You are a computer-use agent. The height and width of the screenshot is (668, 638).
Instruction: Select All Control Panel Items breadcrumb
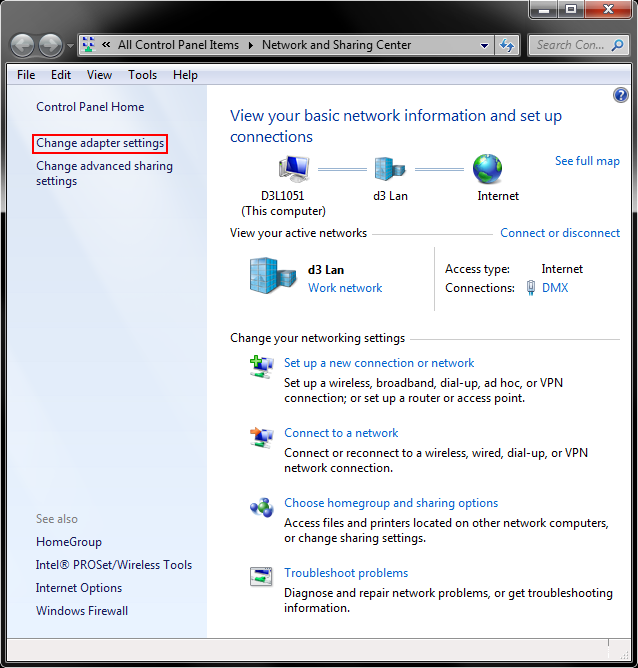coord(178,45)
